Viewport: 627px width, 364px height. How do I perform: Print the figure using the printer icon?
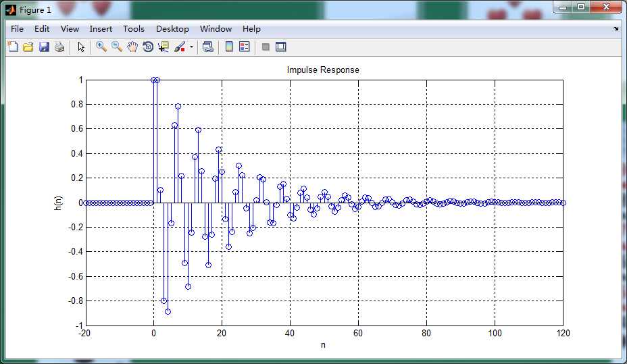(59, 47)
